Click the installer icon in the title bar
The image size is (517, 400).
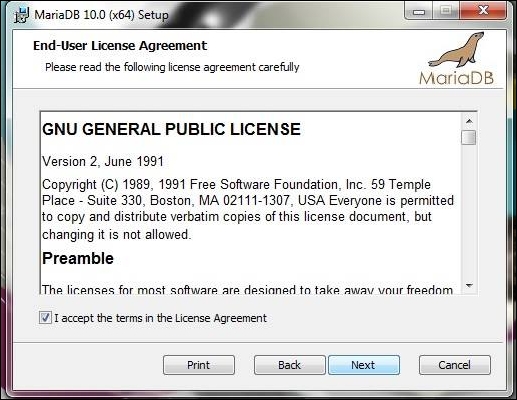coord(21,15)
